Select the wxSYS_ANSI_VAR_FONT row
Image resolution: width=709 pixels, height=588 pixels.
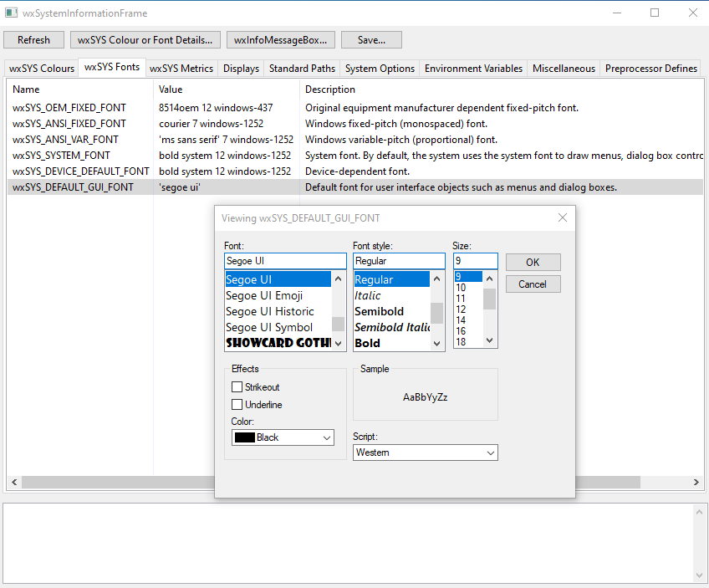pos(355,140)
